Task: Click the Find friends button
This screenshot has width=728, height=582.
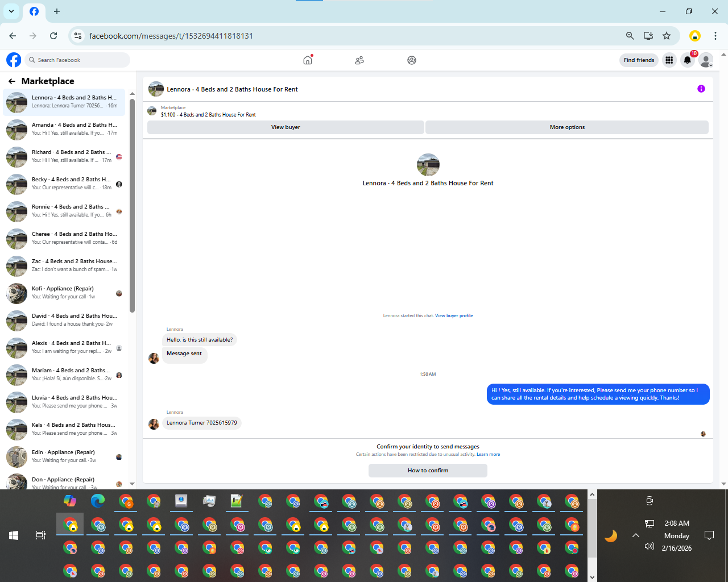Action: click(x=639, y=60)
